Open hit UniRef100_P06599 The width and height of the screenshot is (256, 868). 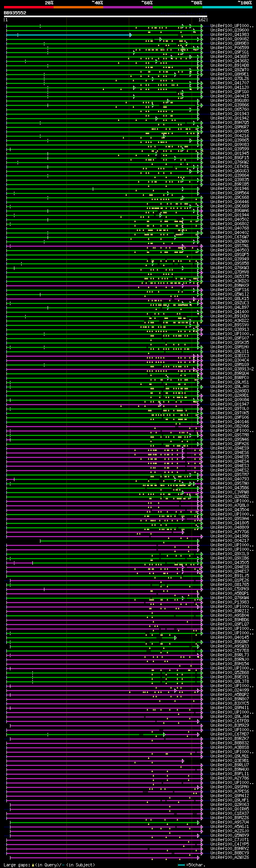230,48
